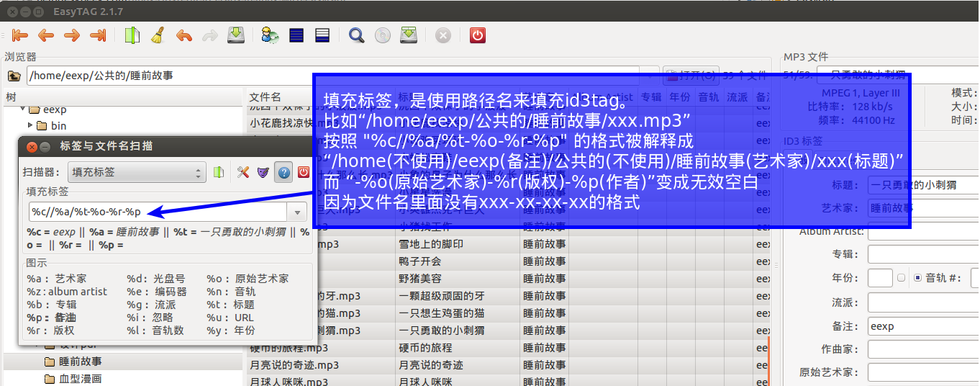Image resolution: width=980 pixels, height=386 pixels.
Task: Click the 流派 genre field
Action: pyautogui.click(x=923, y=301)
